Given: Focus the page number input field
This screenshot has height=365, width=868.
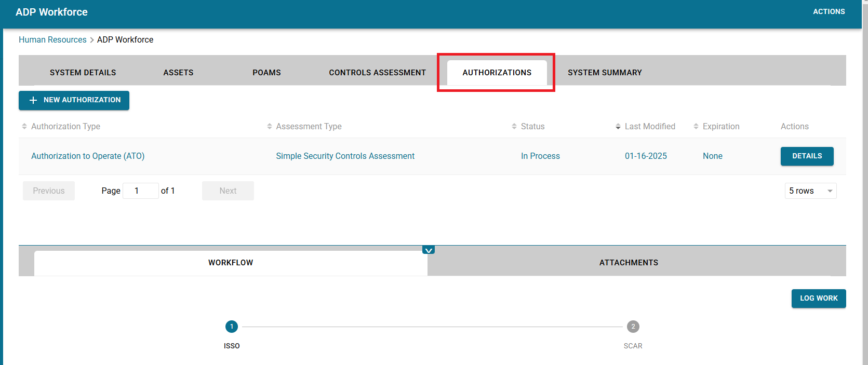Looking at the screenshot, I should pyautogui.click(x=141, y=191).
